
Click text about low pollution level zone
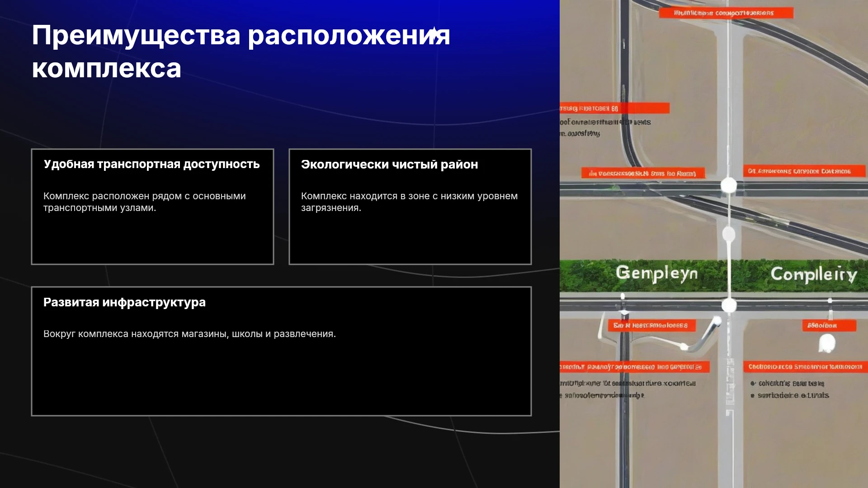click(x=409, y=202)
